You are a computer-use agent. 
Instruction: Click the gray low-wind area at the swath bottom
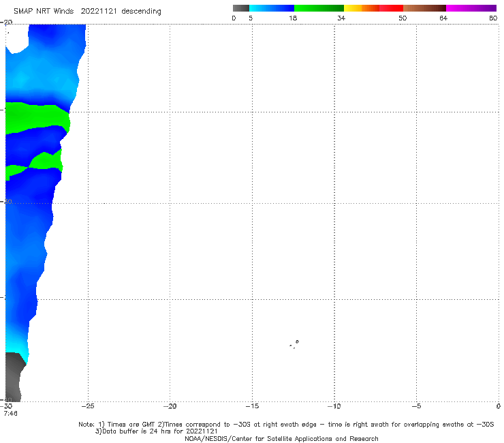click(x=14, y=377)
